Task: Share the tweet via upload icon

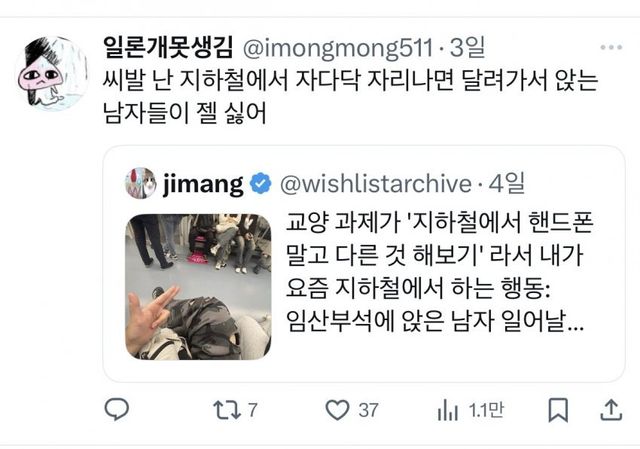Action: coord(611,410)
